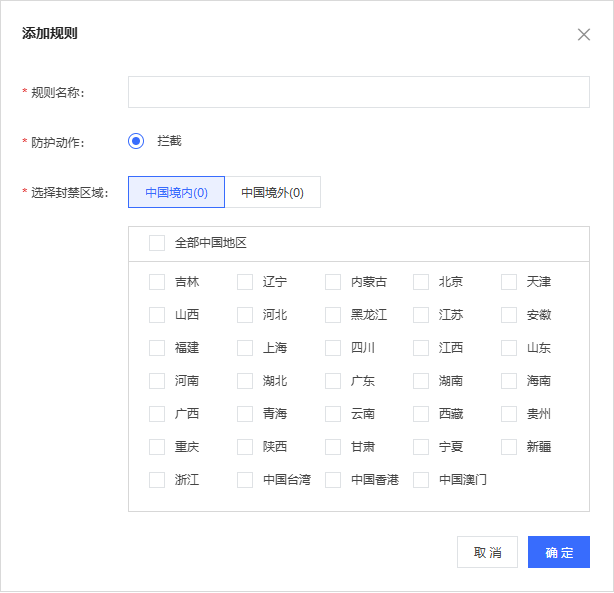
Task: Check the 重庆 checkbox
Action: click(157, 447)
